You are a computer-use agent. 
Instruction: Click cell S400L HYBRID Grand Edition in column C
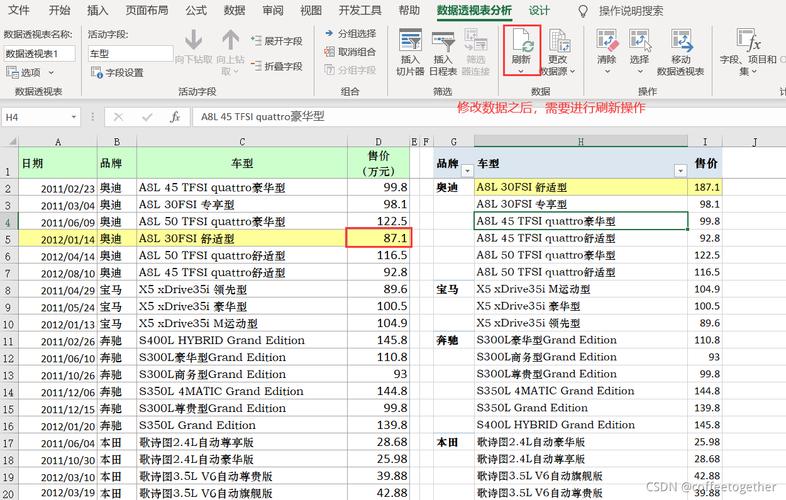(x=242, y=340)
